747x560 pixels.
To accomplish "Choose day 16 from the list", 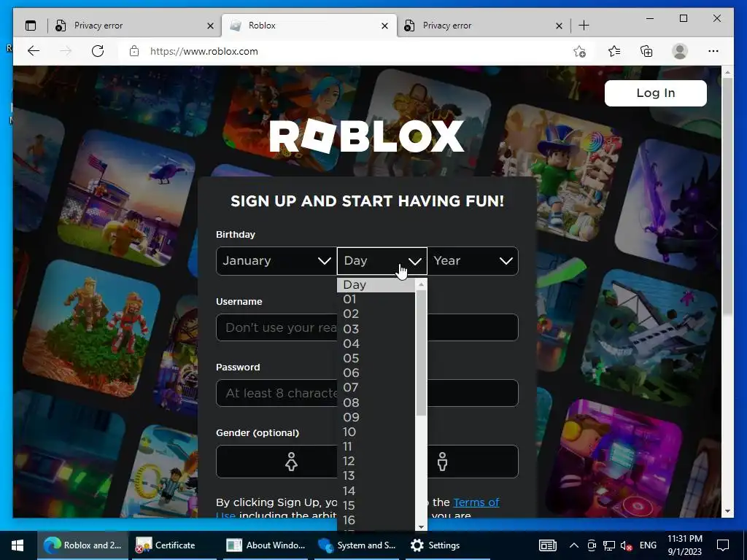I will pos(376,521).
